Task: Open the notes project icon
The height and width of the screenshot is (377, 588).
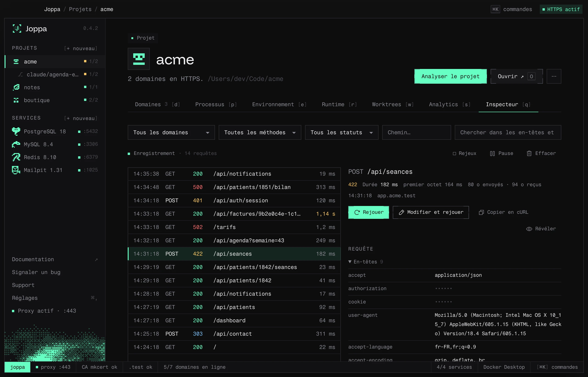Action: [x=16, y=87]
